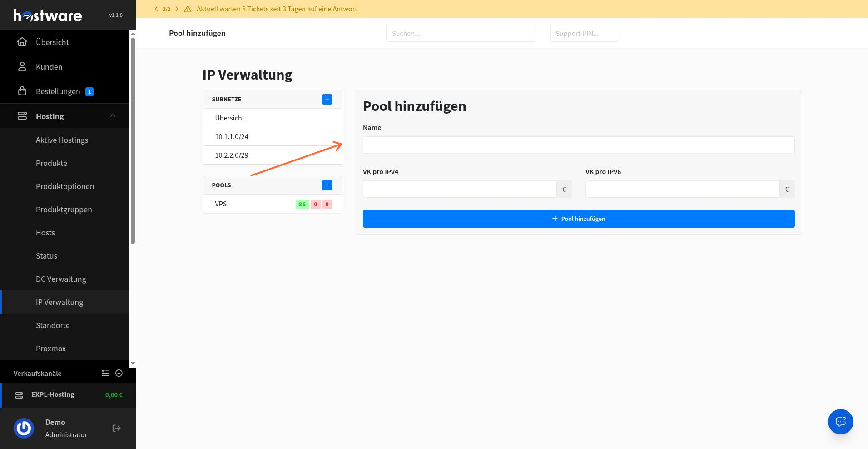Click the green 86 badge
The width and height of the screenshot is (868, 449).
[302, 204]
